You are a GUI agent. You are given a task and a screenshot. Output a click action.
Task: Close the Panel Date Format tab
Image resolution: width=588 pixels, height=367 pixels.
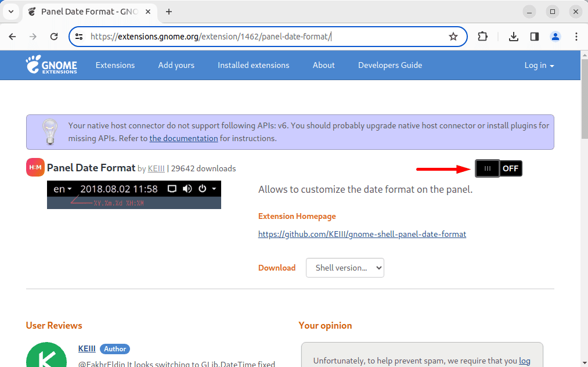148,12
